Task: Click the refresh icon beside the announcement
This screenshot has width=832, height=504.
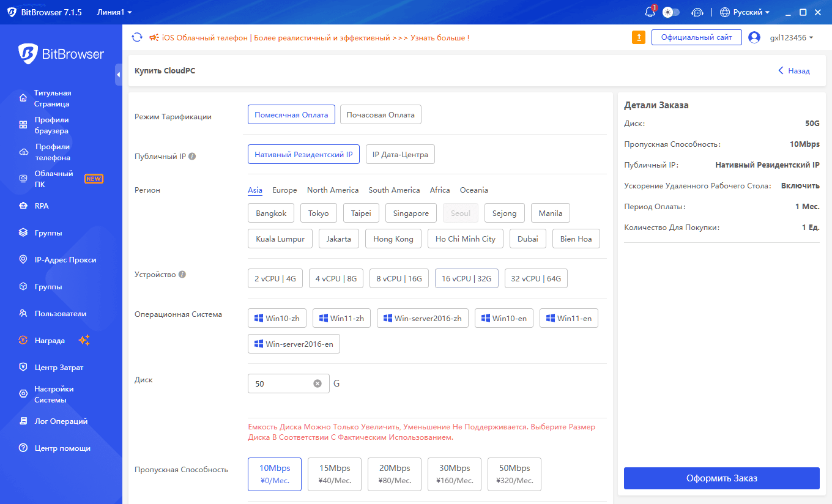Action: point(137,37)
